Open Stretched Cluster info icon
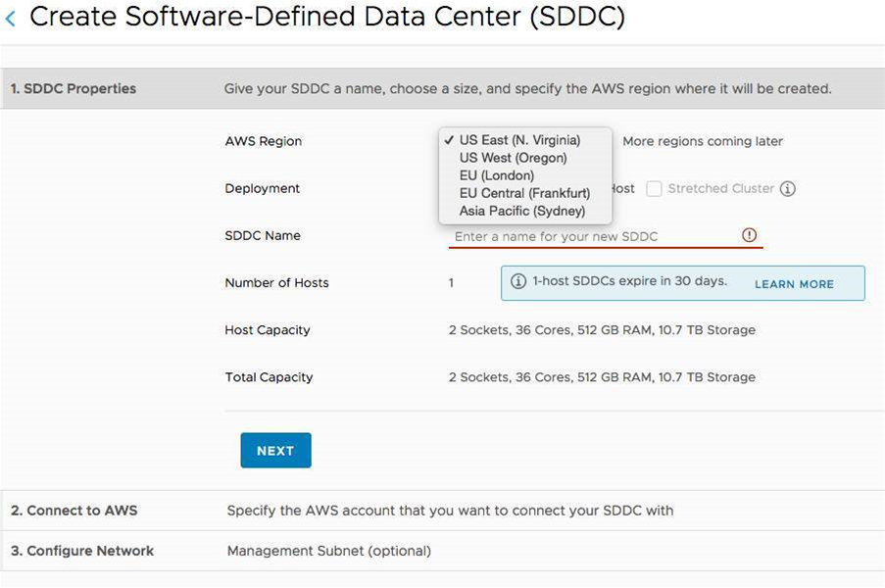 [787, 188]
